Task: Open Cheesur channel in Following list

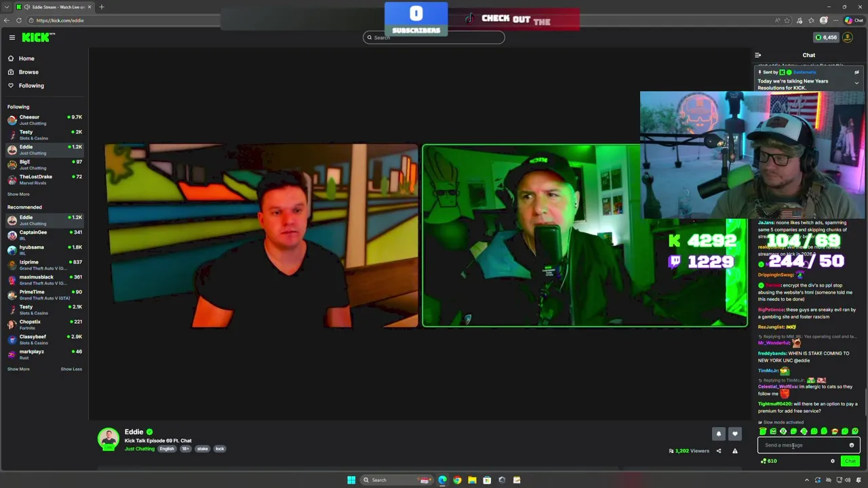Action: point(44,120)
